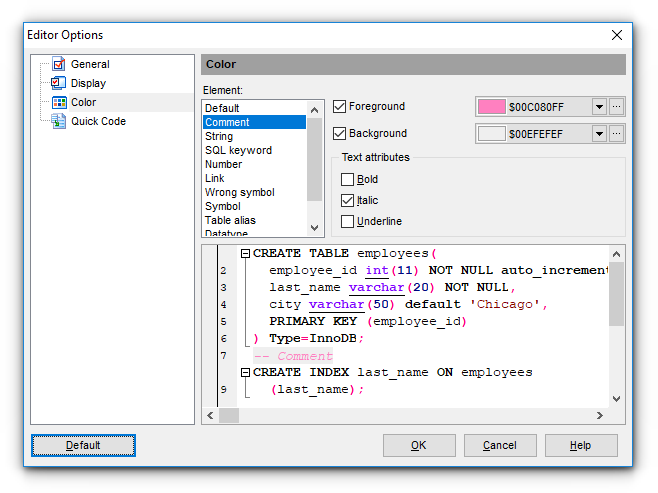Click the General page icon in the tree
Screen dimensions: 658x493
pos(58,65)
